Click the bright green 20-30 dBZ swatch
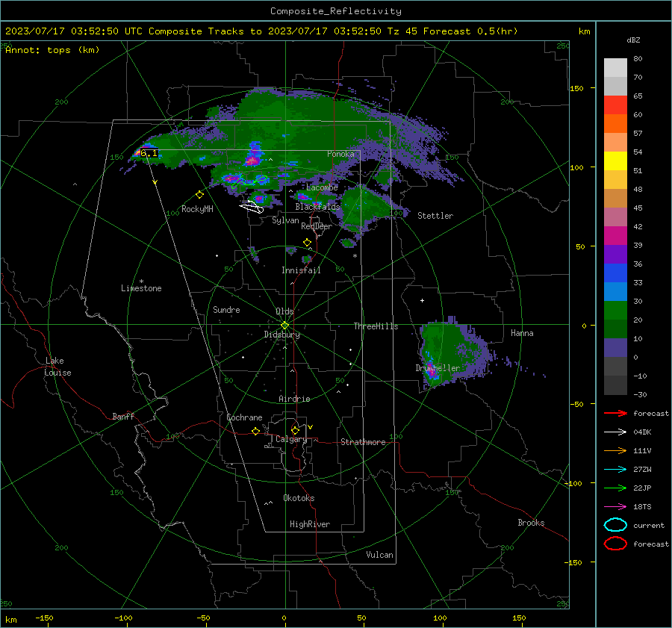 pos(615,311)
